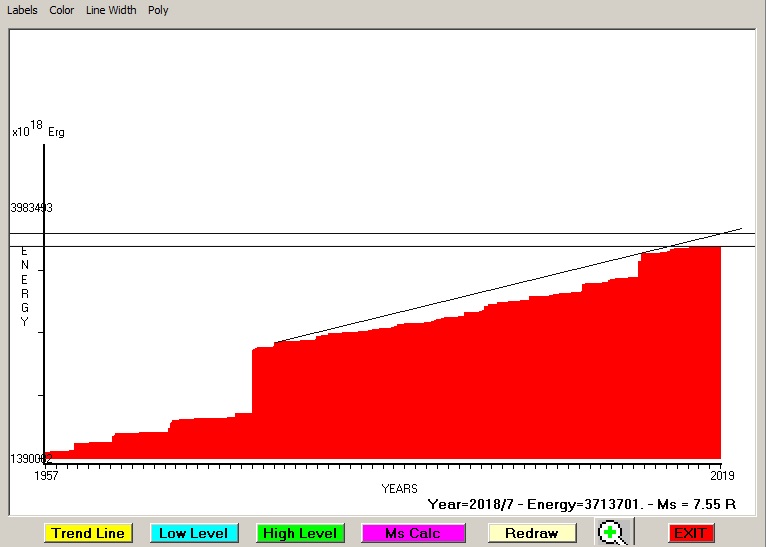
Task: Click the vertical ENERGY axis label
Action: click(x=25, y=285)
